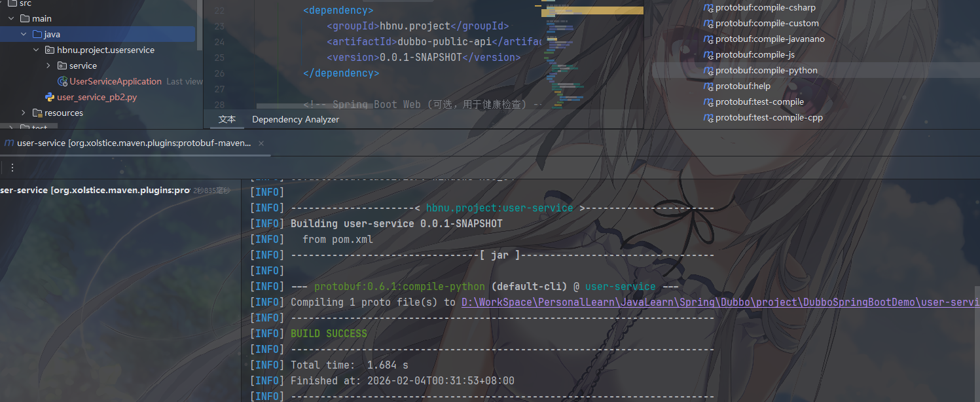Switch to the 文本 editor tab
This screenshot has height=402, width=980.
pos(227,119)
